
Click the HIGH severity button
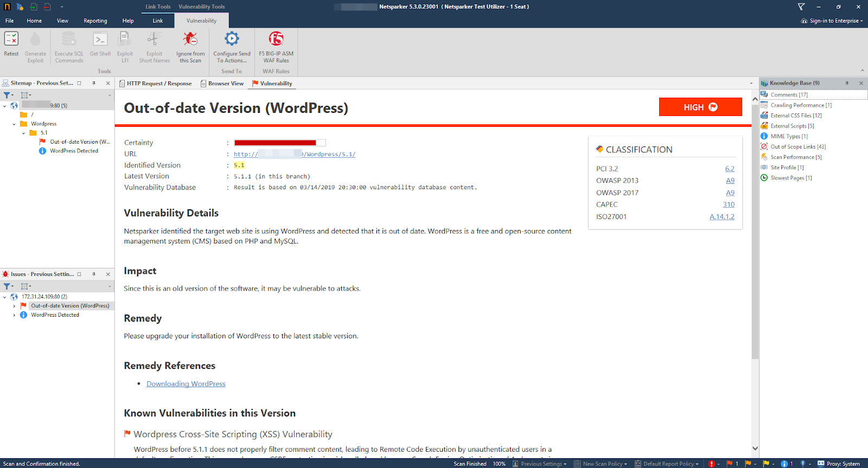click(x=700, y=107)
